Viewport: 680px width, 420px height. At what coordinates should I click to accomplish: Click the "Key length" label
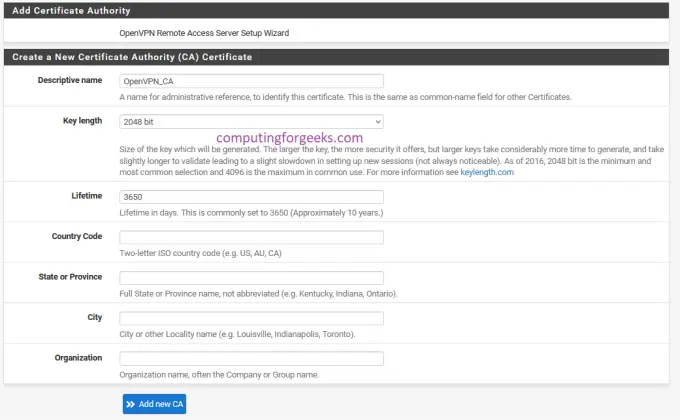(82, 120)
